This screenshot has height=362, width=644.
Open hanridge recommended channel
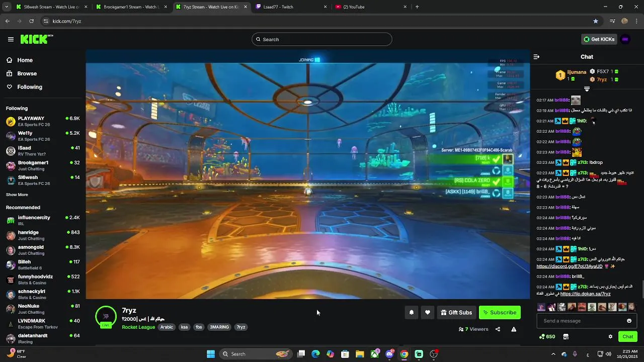click(43, 235)
